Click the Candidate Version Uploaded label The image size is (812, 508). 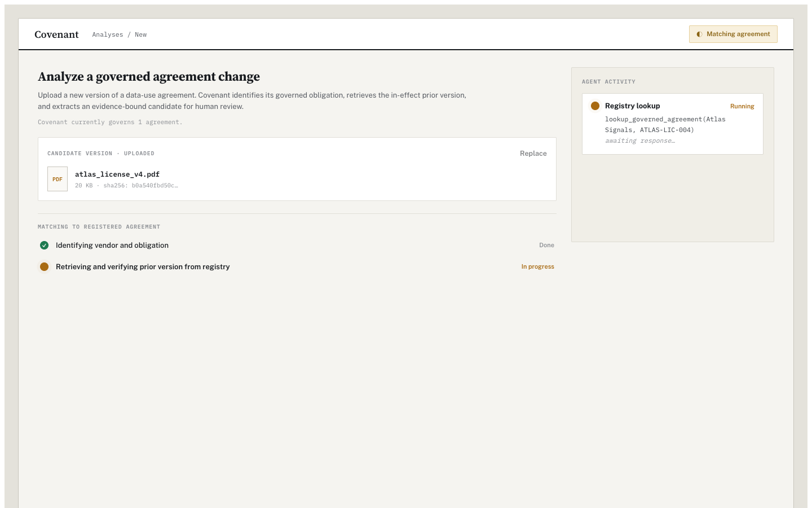point(101,154)
